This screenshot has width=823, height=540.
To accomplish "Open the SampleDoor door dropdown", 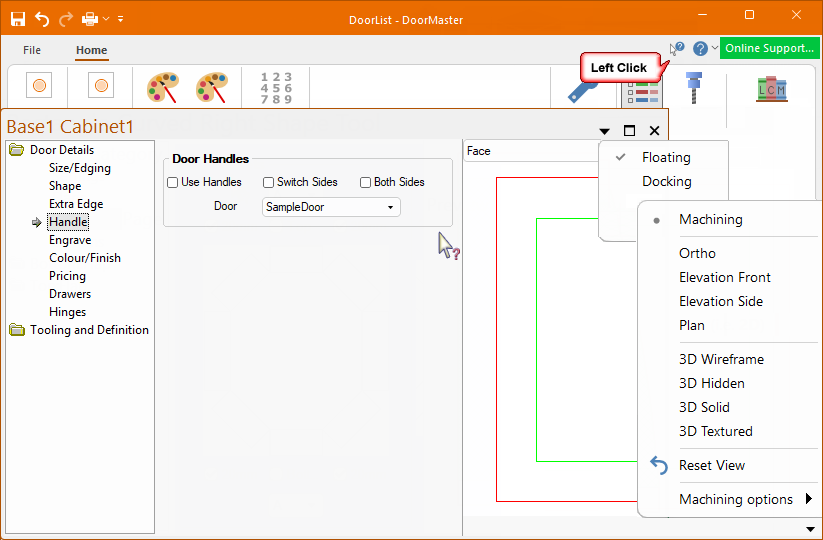I will (331, 207).
